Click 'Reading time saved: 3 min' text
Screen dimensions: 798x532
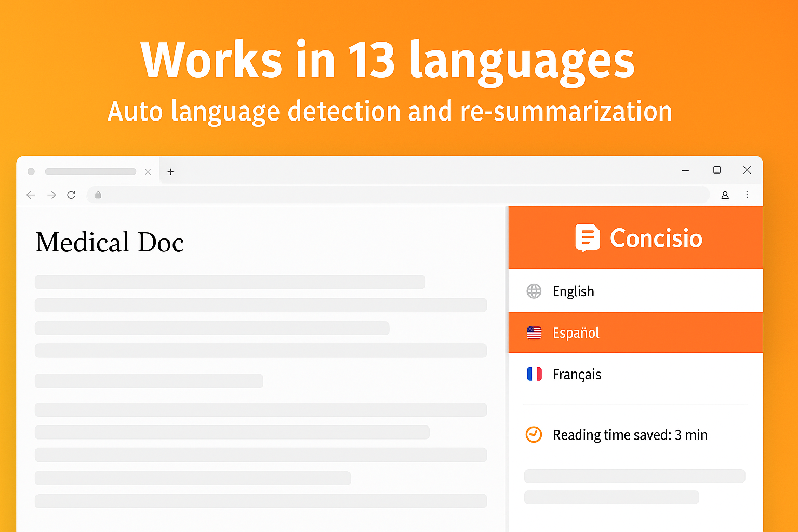(630, 435)
